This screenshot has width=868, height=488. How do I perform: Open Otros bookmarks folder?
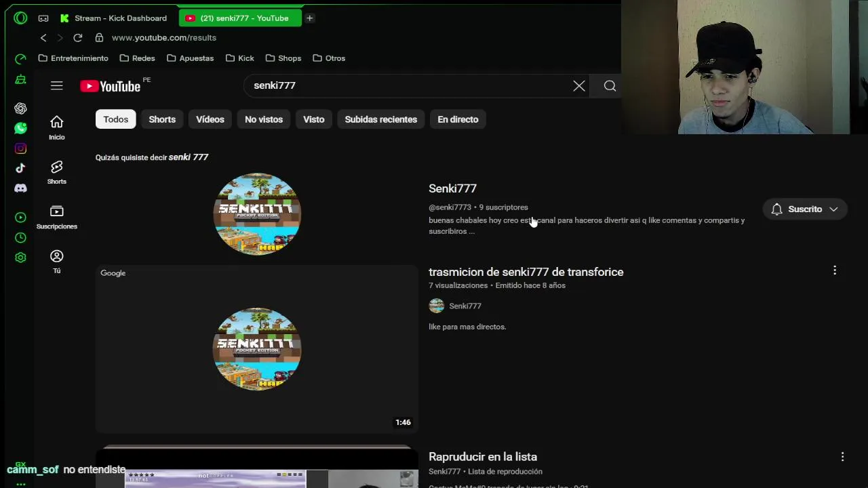(329, 58)
